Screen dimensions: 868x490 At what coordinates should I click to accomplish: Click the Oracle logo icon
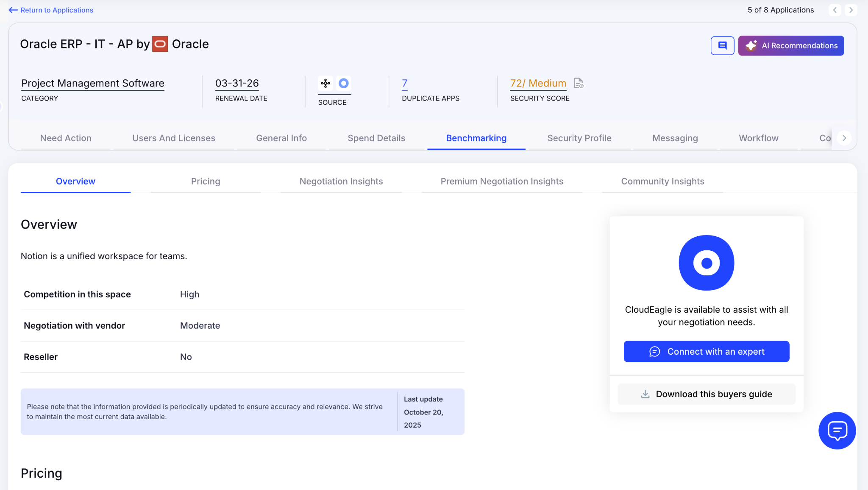[x=160, y=44]
